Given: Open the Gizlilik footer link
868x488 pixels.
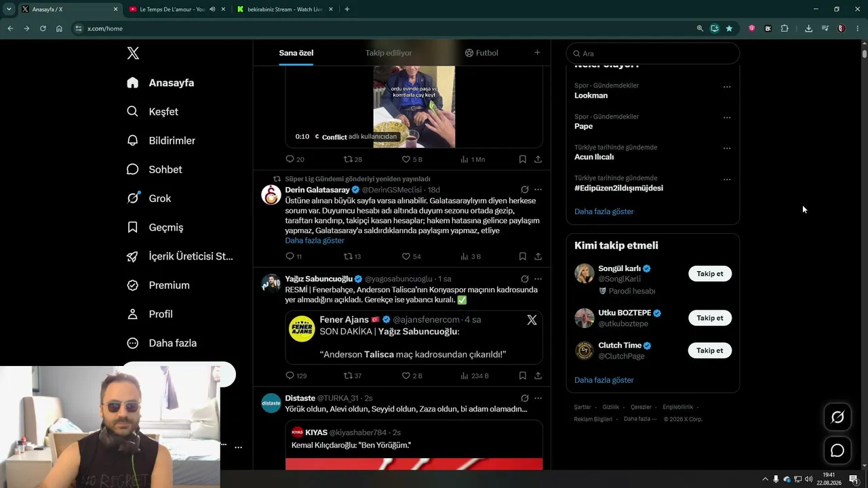Looking at the screenshot, I should pyautogui.click(x=611, y=407).
